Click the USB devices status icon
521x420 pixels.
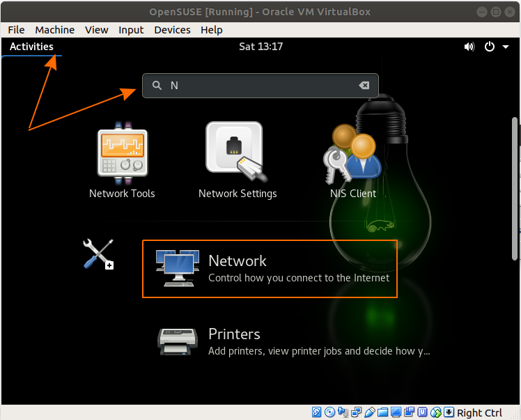370,412
